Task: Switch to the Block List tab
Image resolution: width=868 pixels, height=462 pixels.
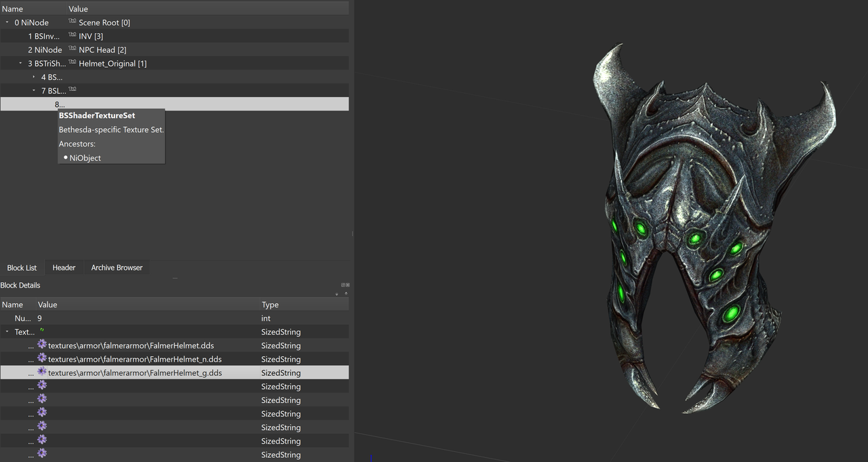Action: click(22, 268)
